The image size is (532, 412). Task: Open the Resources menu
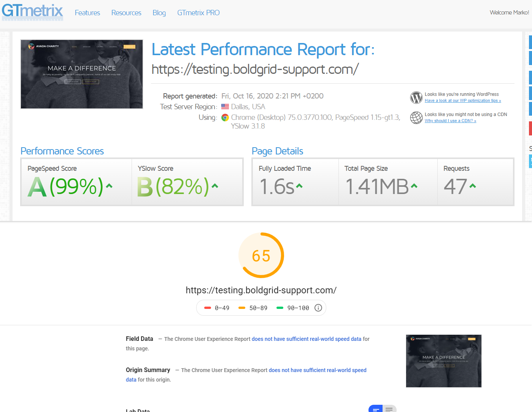tap(126, 13)
